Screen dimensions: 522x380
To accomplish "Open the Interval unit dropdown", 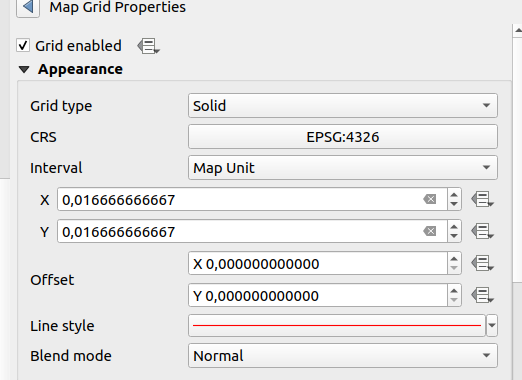I will (x=343, y=167).
